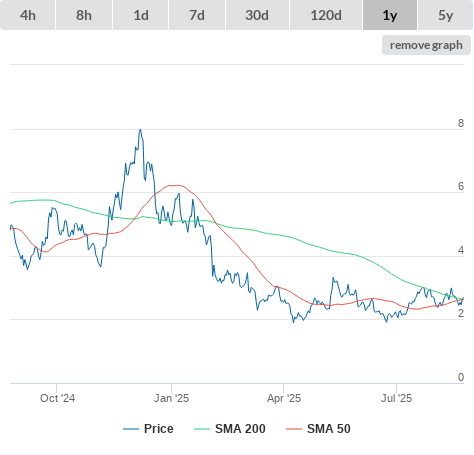Click the green SMA 200 legend marker
The image size is (474, 455).
(x=202, y=429)
